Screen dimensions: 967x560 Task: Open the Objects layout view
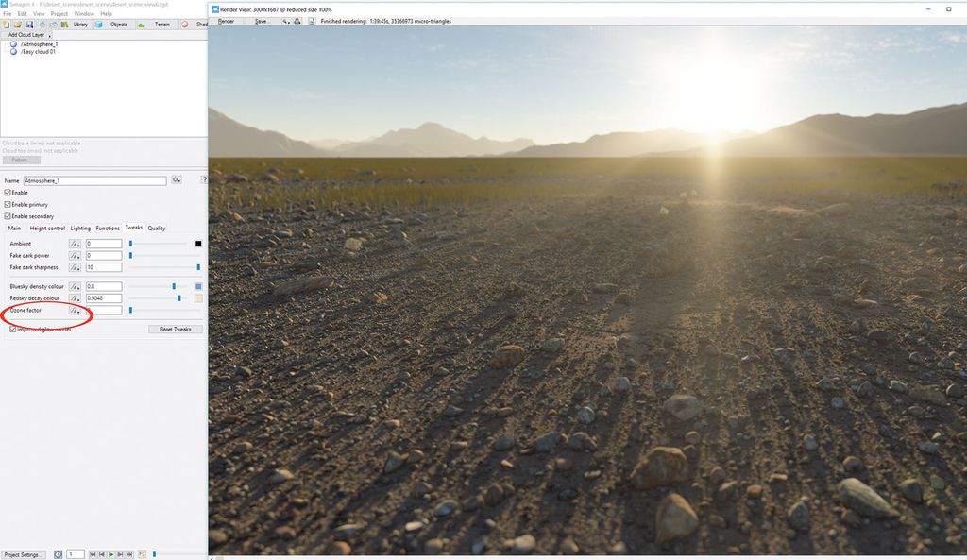(x=117, y=24)
